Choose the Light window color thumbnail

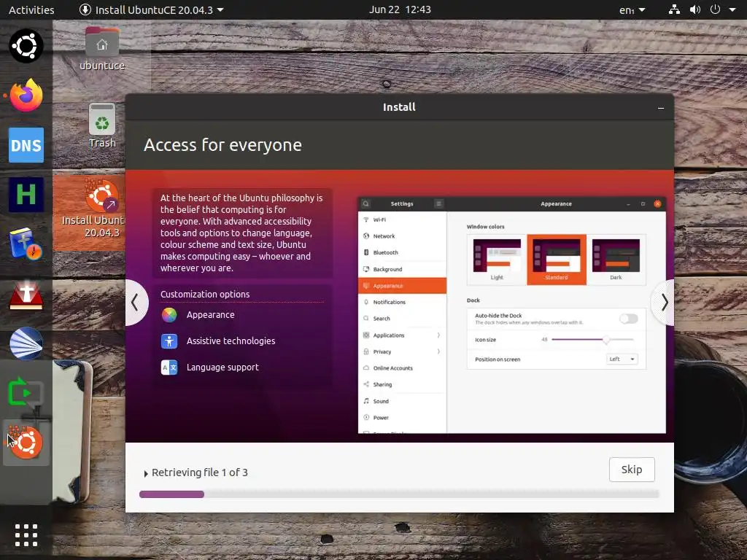click(x=497, y=260)
